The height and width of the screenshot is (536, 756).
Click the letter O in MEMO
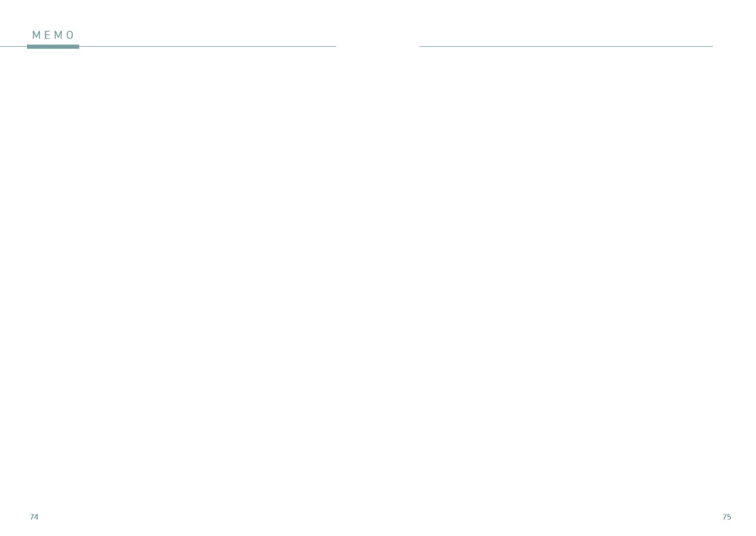(70, 35)
